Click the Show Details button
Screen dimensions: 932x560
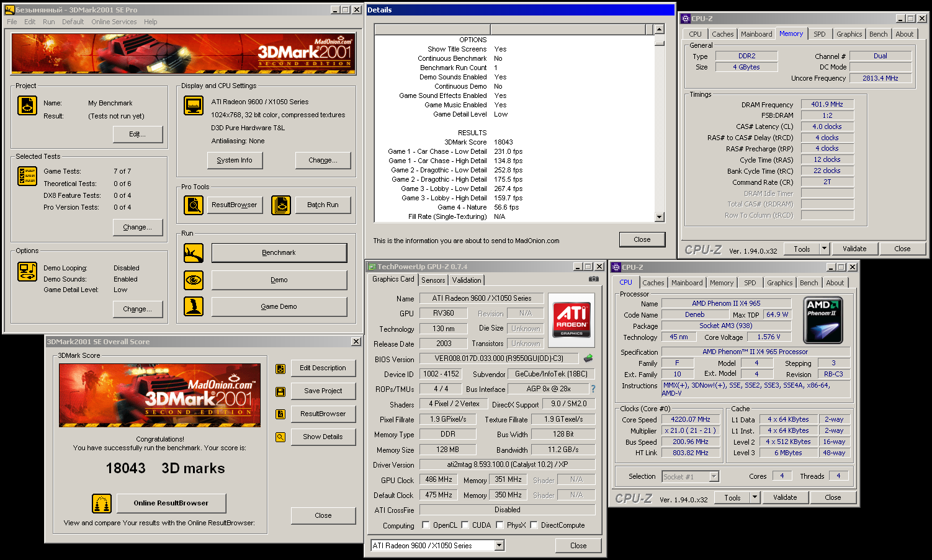coord(323,437)
